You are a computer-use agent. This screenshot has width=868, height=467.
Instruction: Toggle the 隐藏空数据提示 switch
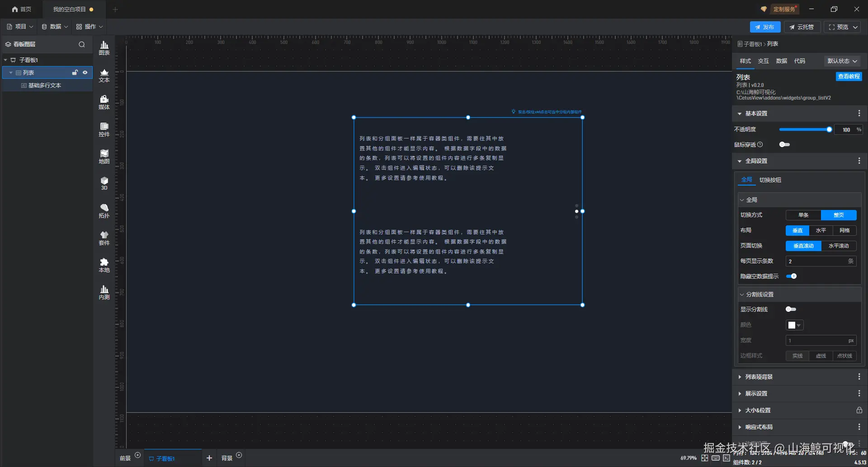[x=791, y=276]
